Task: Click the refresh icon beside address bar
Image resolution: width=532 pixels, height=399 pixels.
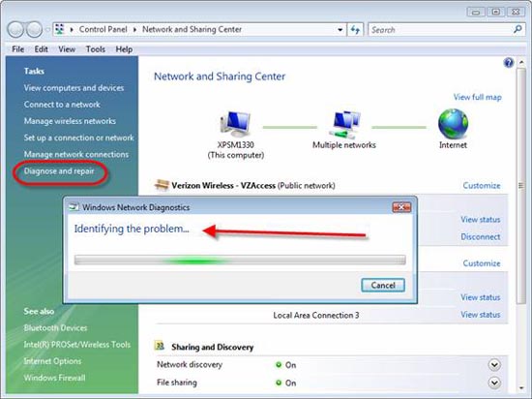Action: click(355, 30)
